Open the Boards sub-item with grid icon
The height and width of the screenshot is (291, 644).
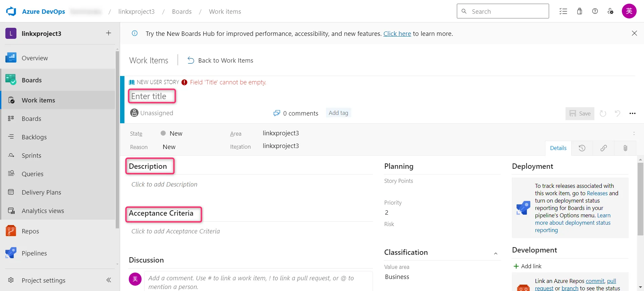tap(58, 118)
